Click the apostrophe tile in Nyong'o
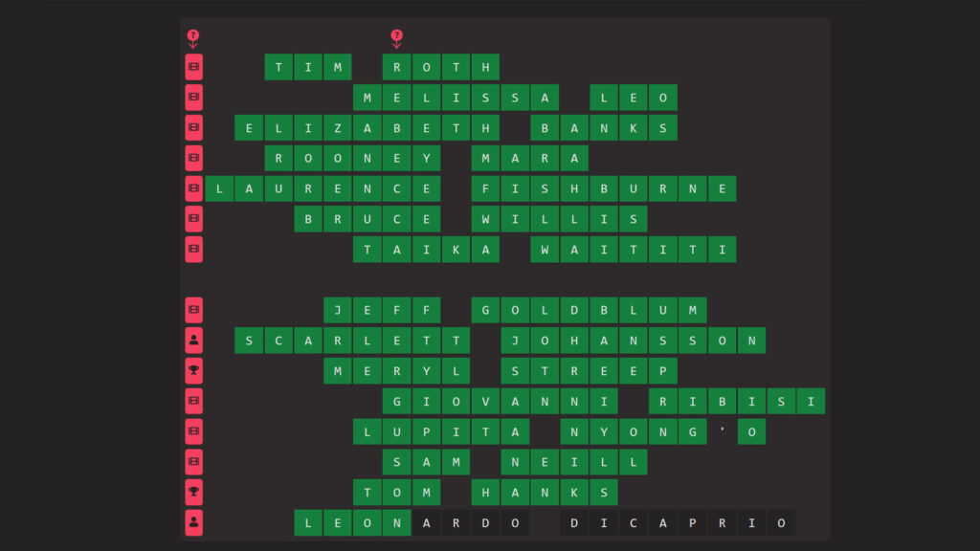980x551 pixels. (x=723, y=432)
